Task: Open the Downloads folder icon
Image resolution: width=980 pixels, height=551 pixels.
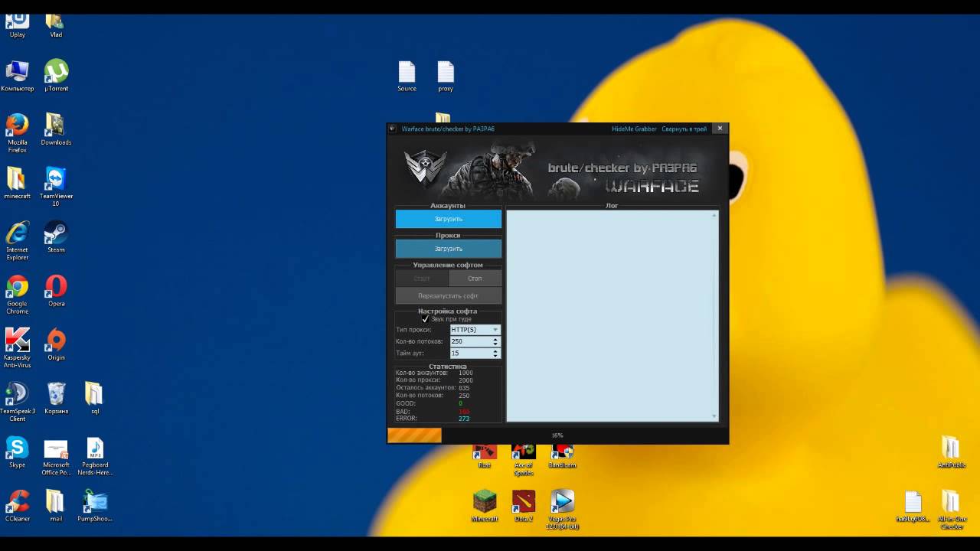Action: click(56, 130)
